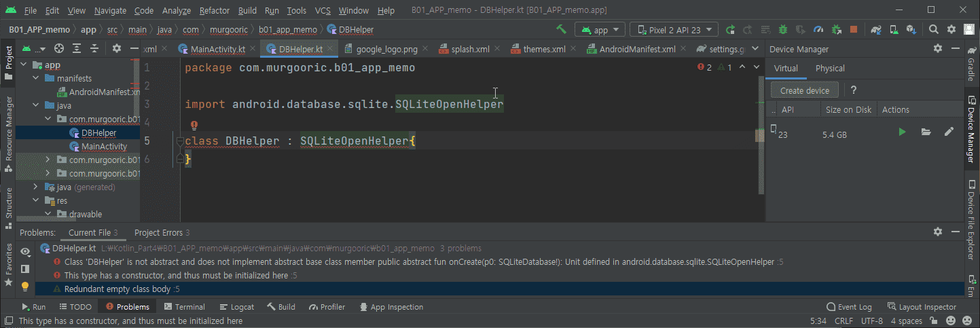Select the Project Errors tab

point(162,233)
